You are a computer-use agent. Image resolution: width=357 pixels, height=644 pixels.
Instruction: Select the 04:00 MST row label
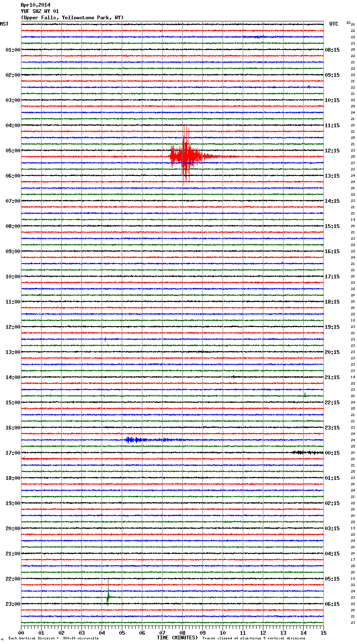pyautogui.click(x=13, y=126)
